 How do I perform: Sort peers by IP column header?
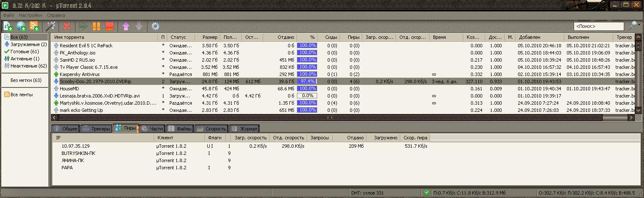(103, 138)
